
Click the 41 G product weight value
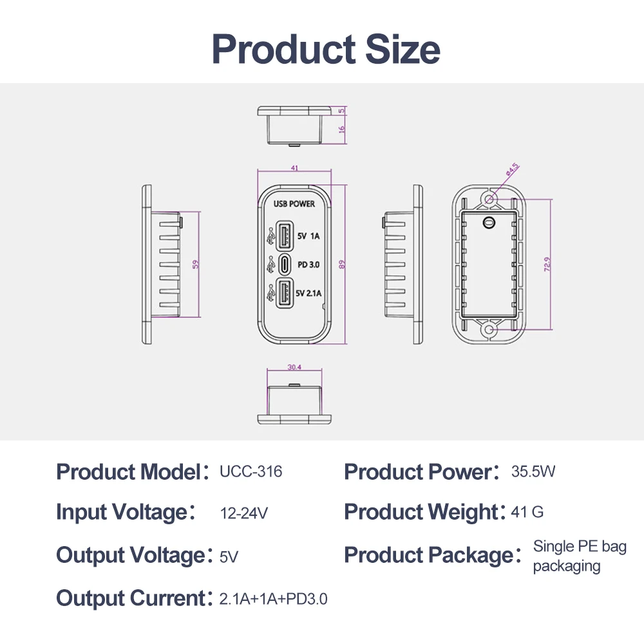pos(527,513)
